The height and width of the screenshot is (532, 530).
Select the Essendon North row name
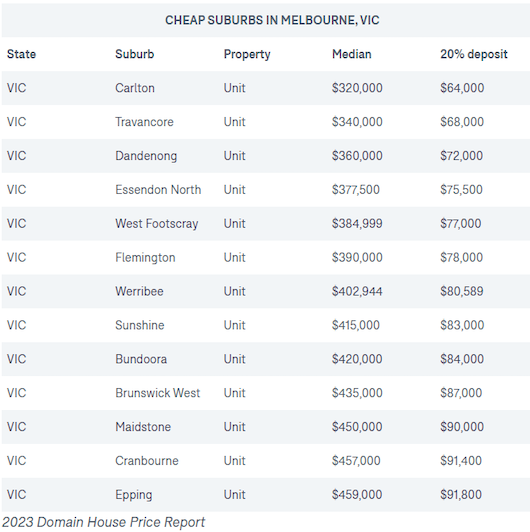click(x=158, y=190)
